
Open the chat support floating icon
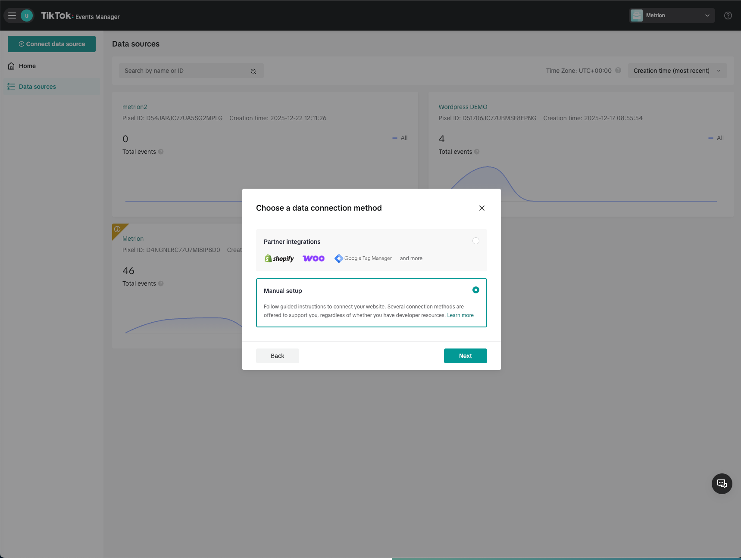722,484
